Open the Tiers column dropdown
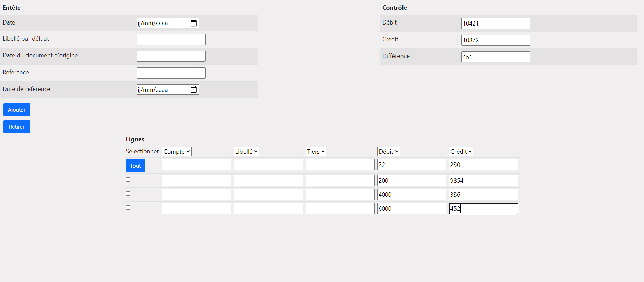The image size is (644, 282). (316, 152)
